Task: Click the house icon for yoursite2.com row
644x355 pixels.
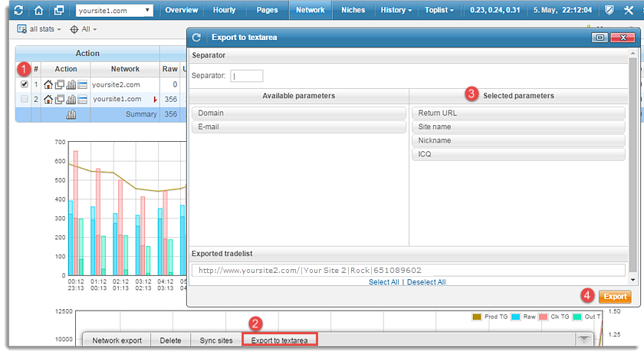Action: tap(48, 85)
